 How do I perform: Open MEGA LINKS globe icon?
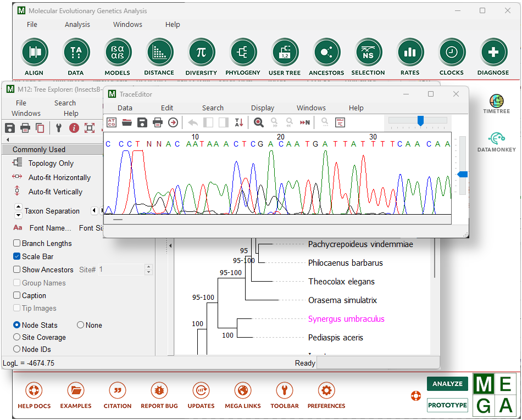tap(243, 391)
